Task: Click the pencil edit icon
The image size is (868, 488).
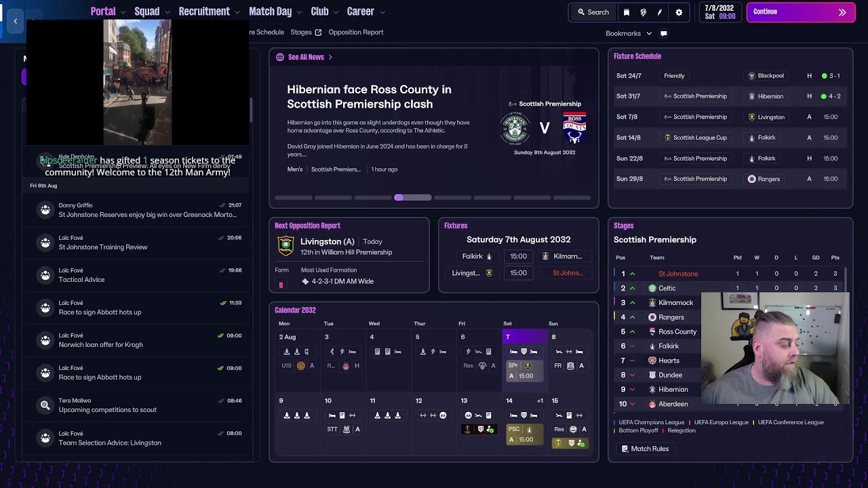Action: coord(659,12)
